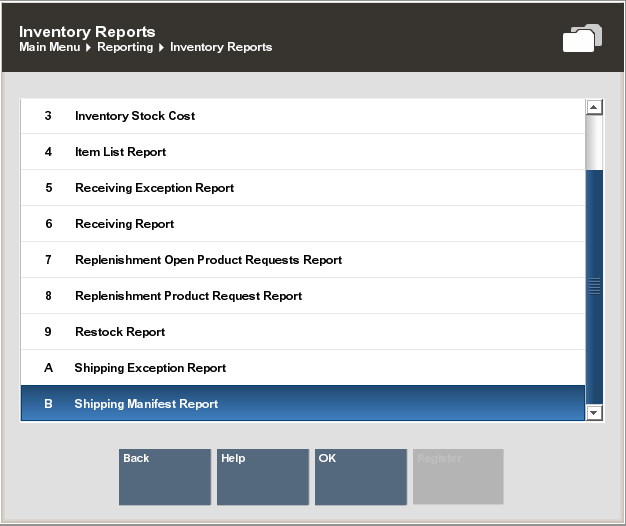The image size is (626, 526).
Task: Go to Reporting breadcrumb
Action: pyautogui.click(x=125, y=47)
